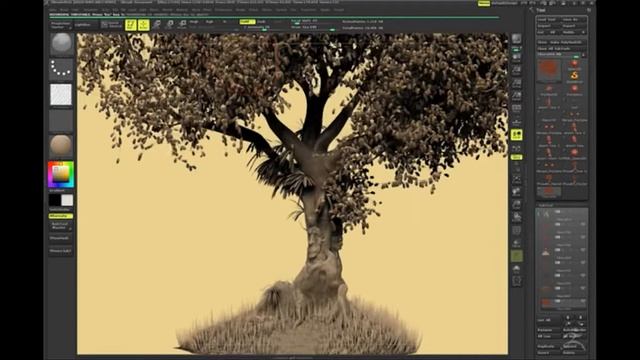Enable the Rgb paint mode

pos(210,22)
